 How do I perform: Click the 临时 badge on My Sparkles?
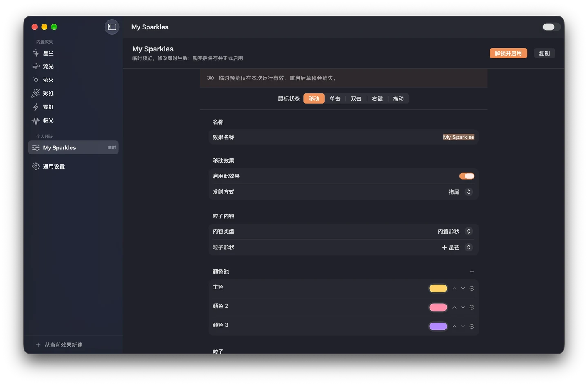click(111, 148)
